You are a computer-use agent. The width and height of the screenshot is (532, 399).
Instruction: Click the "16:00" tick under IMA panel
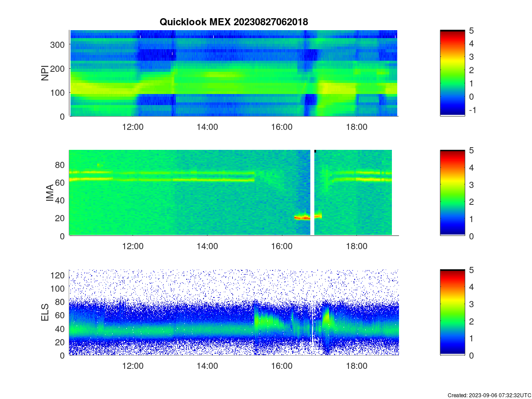(x=282, y=246)
